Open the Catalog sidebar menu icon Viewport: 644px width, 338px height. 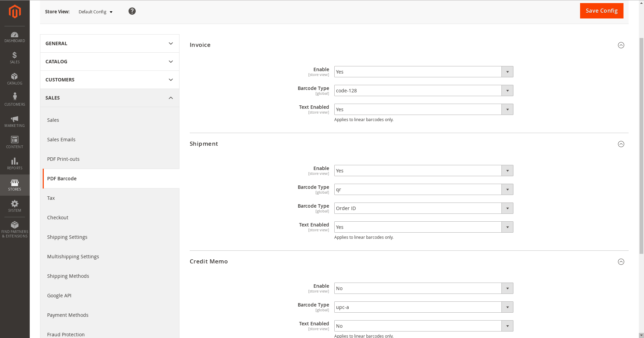pyautogui.click(x=15, y=79)
